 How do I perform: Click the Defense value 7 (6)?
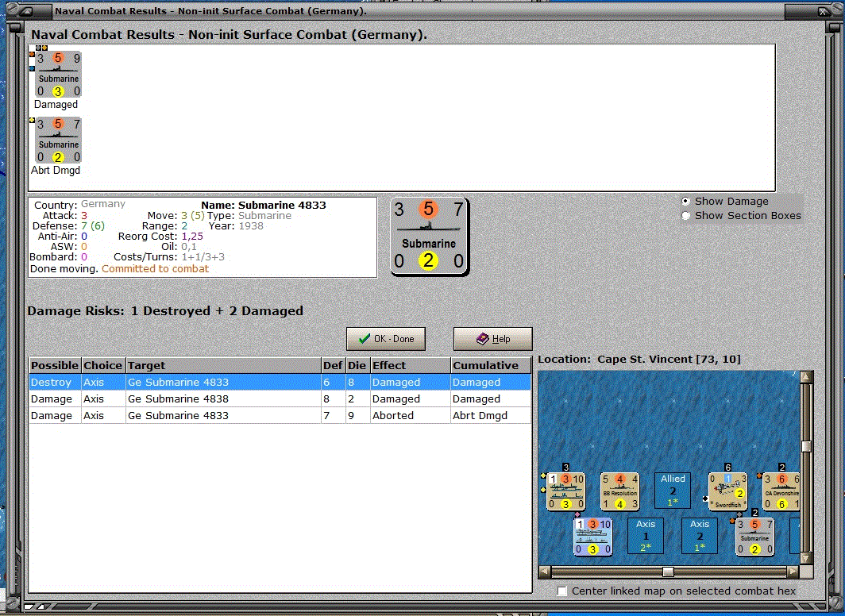93,225
